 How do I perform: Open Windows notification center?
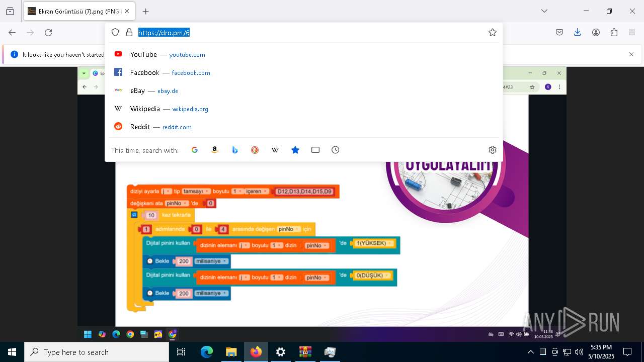coord(627,352)
